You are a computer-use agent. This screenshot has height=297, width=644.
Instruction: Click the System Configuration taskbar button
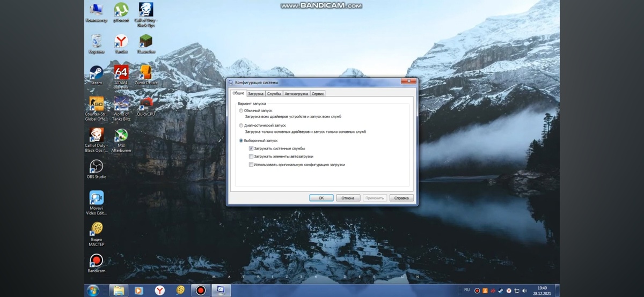tap(221, 290)
